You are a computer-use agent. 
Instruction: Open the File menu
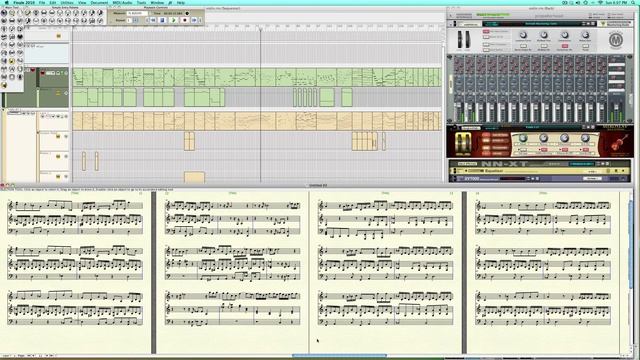point(42,2)
